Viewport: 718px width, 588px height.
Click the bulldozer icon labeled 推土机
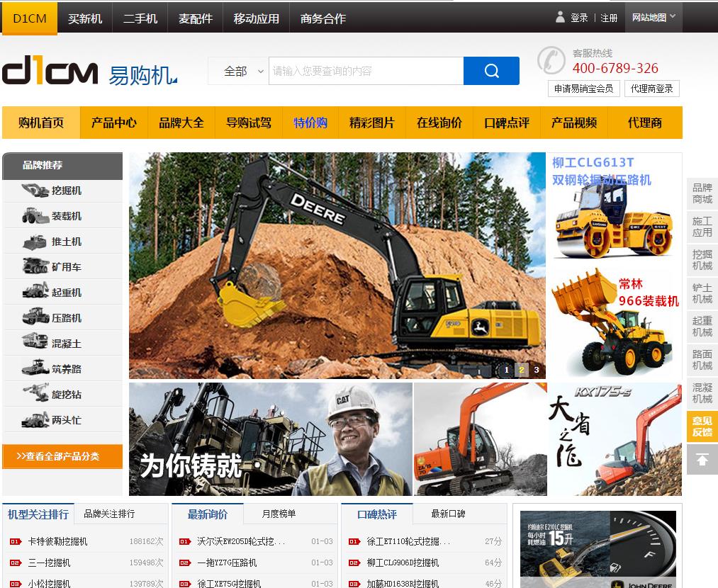(x=35, y=241)
